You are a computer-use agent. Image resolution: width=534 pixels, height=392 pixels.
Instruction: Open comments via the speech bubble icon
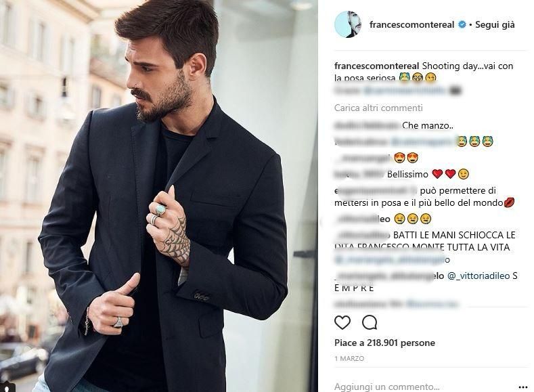tap(370, 322)
